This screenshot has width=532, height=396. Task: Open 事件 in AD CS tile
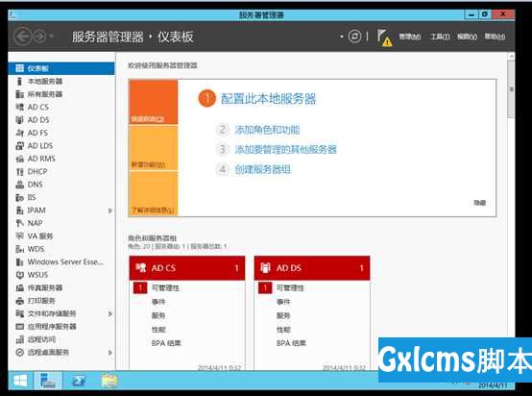[x=158, y=302]
